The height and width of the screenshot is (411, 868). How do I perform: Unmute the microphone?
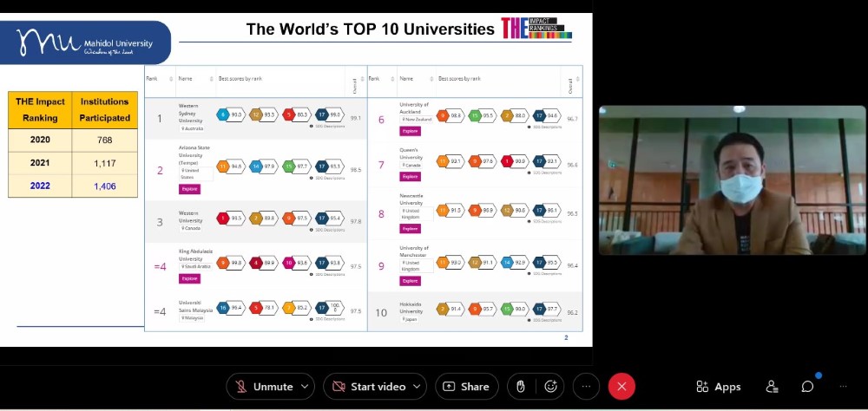point(263,387)
